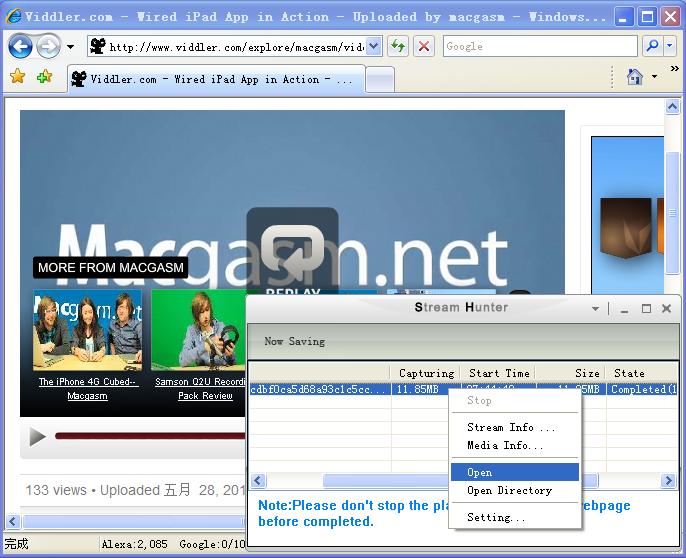Click the Completed state cell
Viewport: 686px width, 558px height.
(642, 389)
